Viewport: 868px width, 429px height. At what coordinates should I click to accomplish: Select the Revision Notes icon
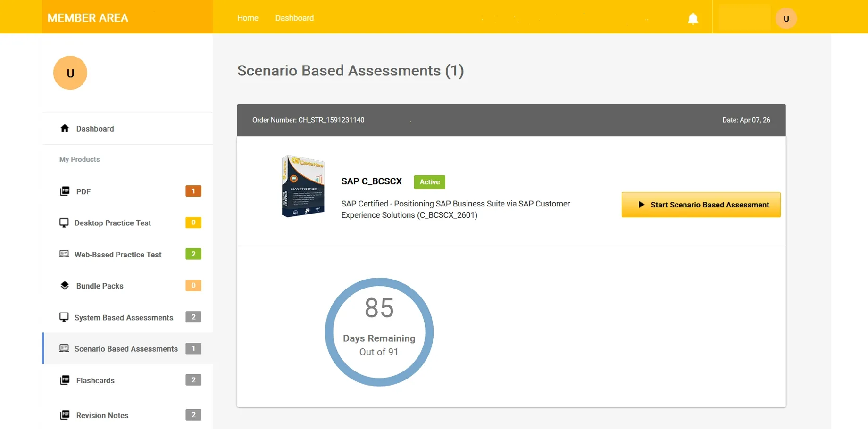65,414
